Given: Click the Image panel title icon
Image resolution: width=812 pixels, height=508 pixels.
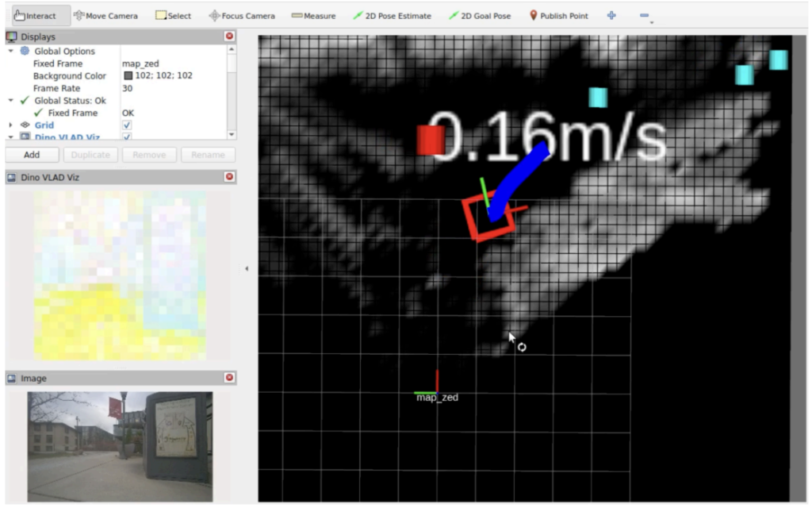Looking at the screenshot, I should click(11, 379).
